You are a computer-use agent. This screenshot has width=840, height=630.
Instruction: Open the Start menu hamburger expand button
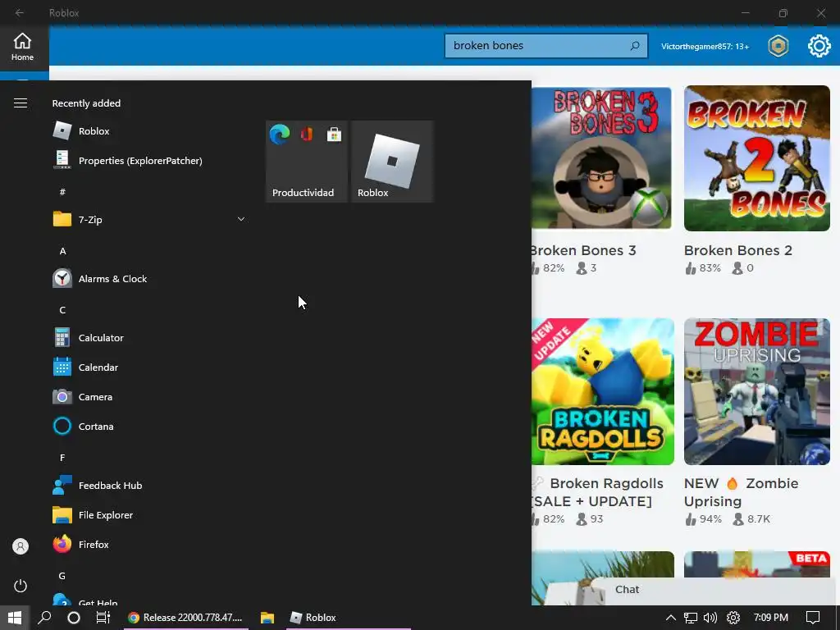click(x=21, y=103)
